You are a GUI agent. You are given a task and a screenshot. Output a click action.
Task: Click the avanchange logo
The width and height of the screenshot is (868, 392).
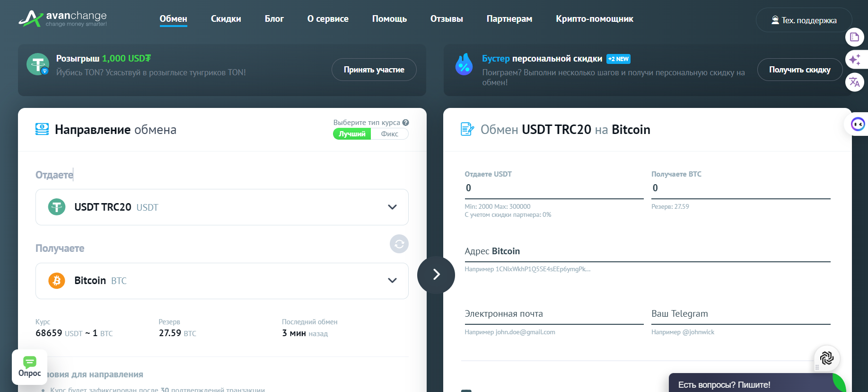pos(63,19)
